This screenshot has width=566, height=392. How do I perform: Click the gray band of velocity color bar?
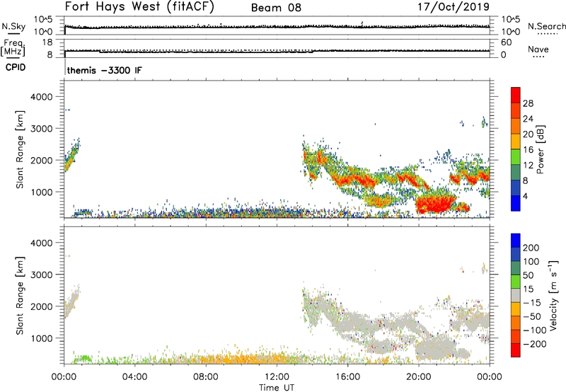(x=516, y=295)
